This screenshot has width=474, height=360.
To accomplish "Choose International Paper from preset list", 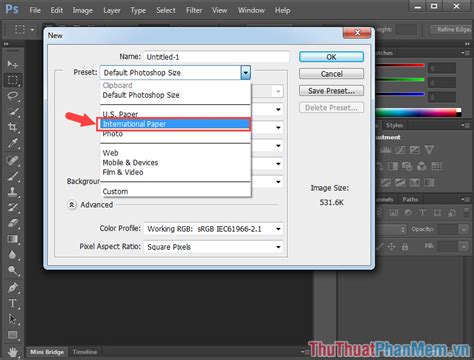I will (x=174, y=124).
